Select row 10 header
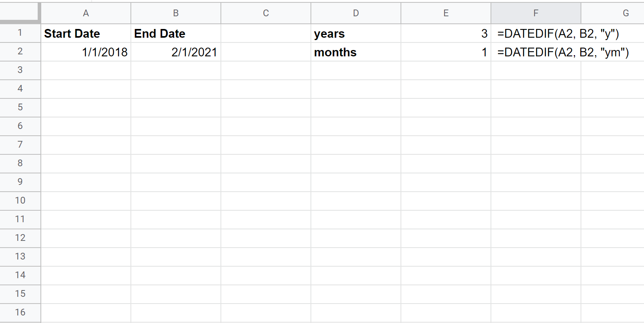This screenshot has height=323, width=644. 20,200
